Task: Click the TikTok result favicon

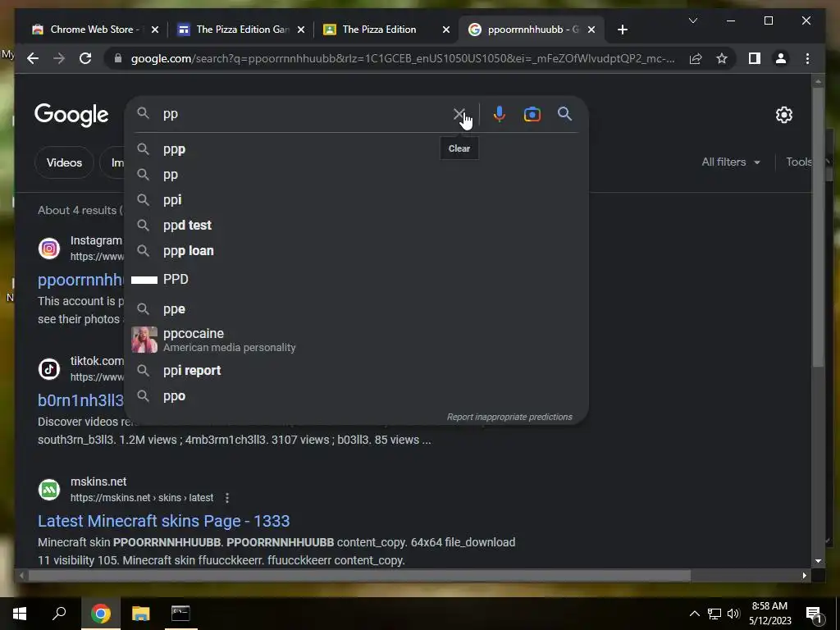Action: (x=49, y=369)
